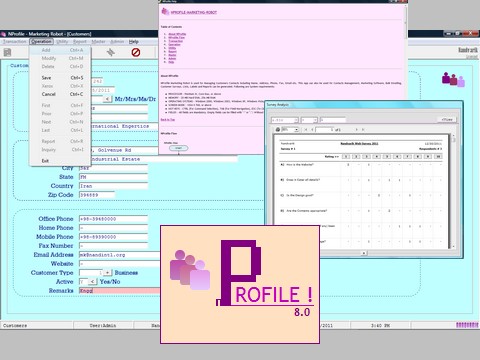The image size is (480, 360).
Task: Open the Report menu
Action: [x=80, y=42]
